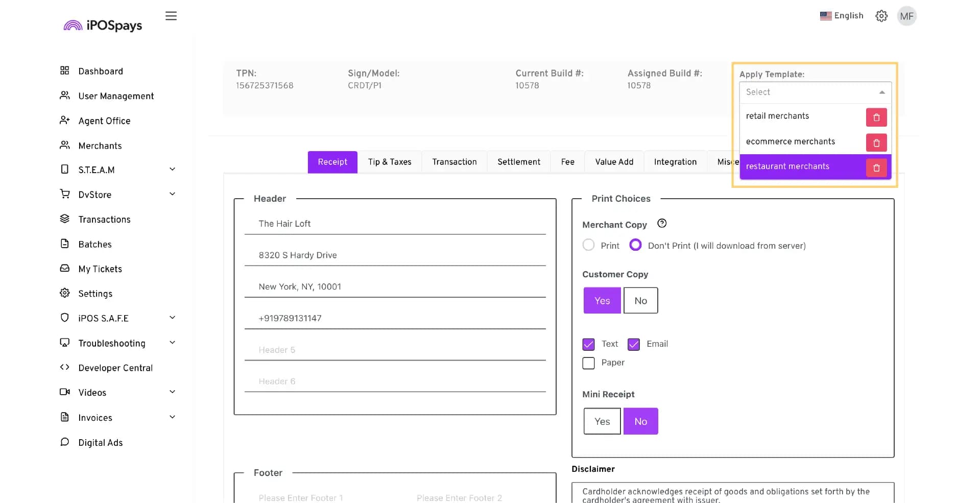This screenshot has width=980, height=503.
Task: Click the Header 5 input field
Action: coord(395,350)
